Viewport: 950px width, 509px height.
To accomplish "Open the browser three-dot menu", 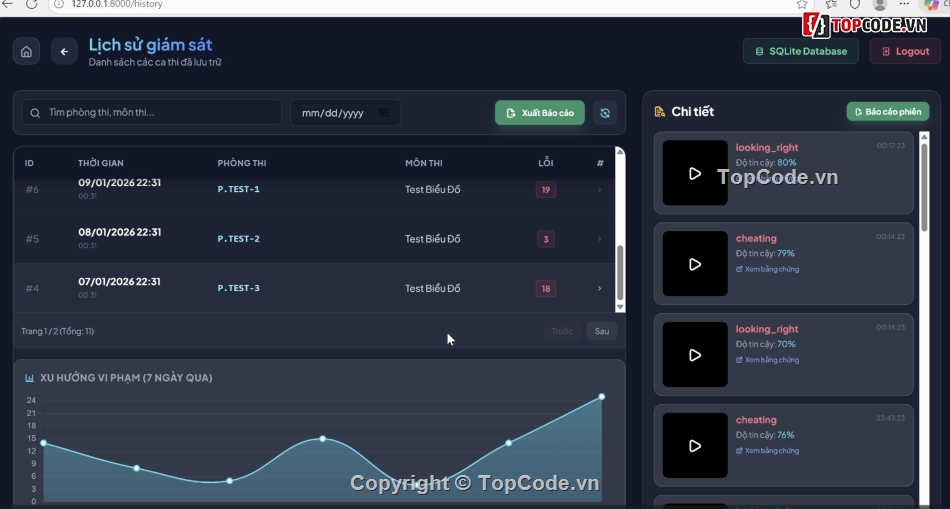I will click(x=904, y=4).
